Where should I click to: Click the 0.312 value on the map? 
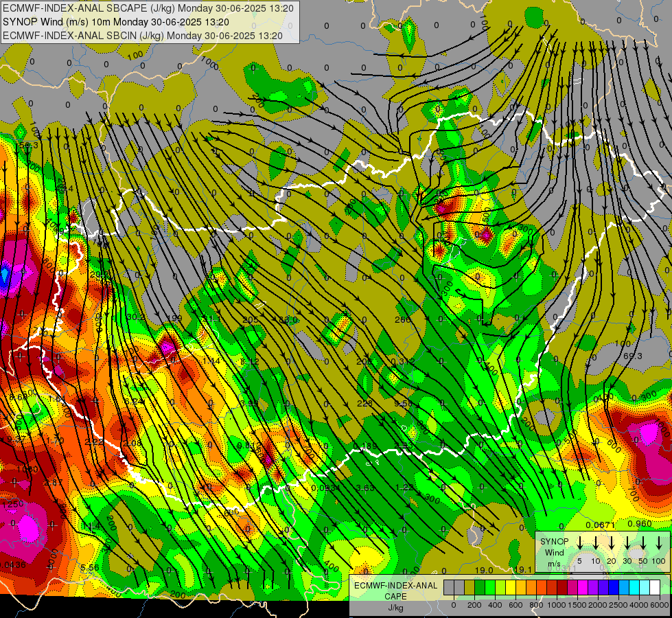point(404,362)
